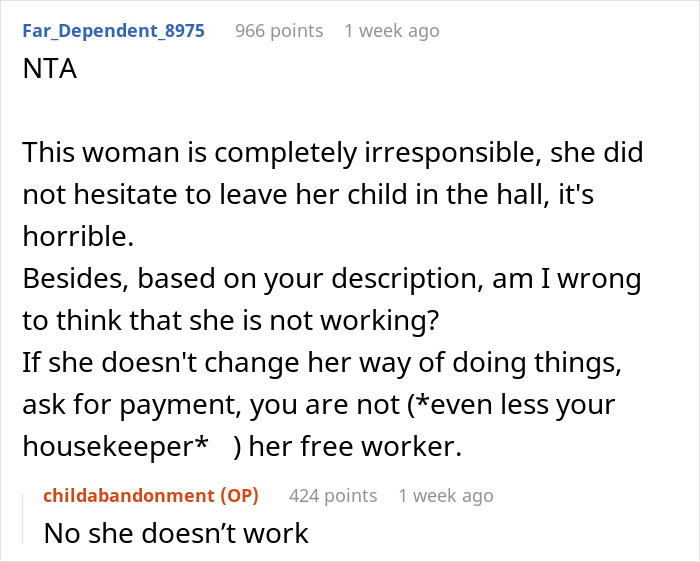The image size is (700, 562).
Task: Click the reply 'No she doesn't work'
Action: pyautogui.click(x=176, y=533)
